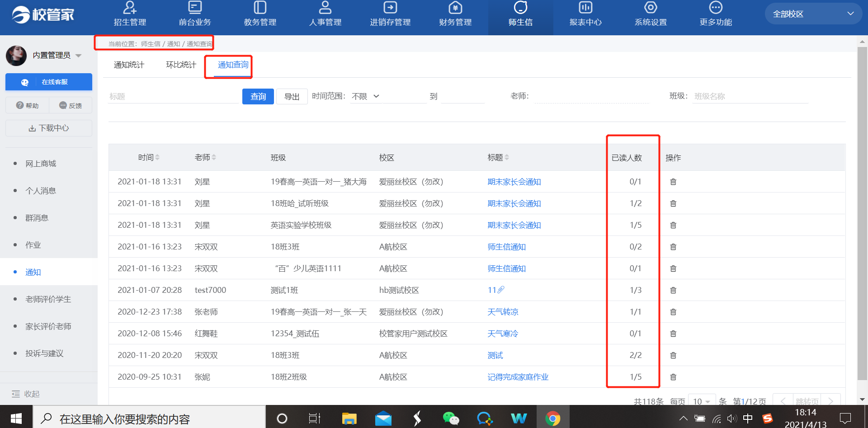868x428 pixels.
Task: Click the 老师 filter input field
Action: tap(591, 96)
